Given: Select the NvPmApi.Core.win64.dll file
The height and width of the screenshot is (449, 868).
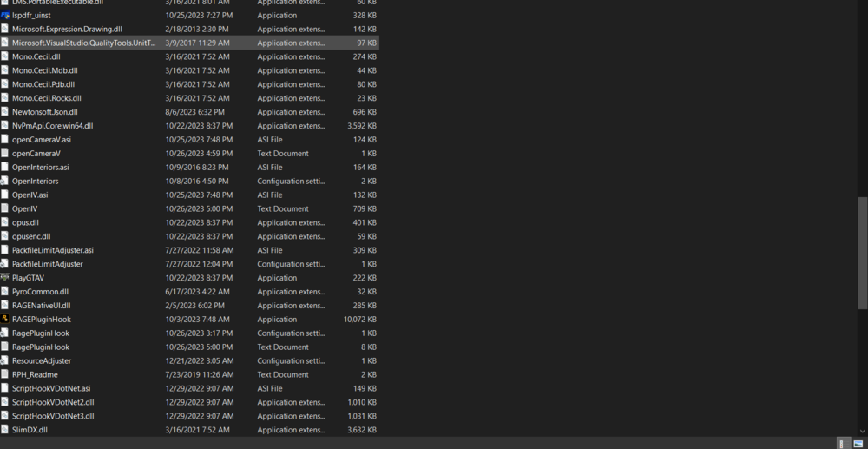Looking at the screenshot, I should 189,126.
